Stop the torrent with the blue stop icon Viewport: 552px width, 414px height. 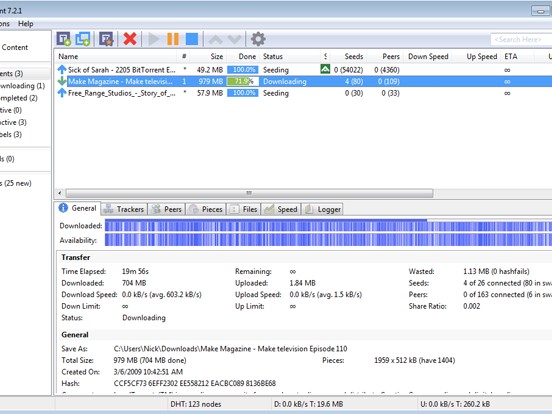click(192, 39)
